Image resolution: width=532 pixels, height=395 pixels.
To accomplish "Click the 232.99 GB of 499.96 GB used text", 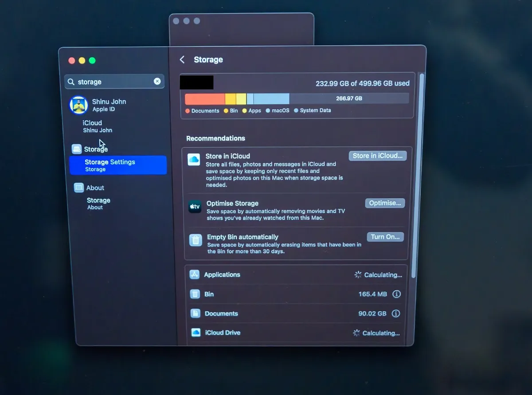I will 363,83.
